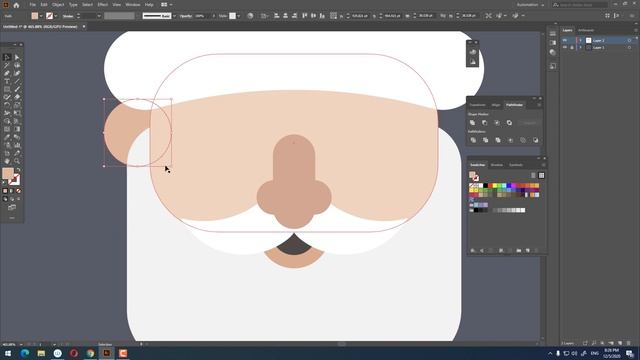Viewport: 640px width, 360px height.
Task: Open the Swatches panel options menu
Action: 543,165
